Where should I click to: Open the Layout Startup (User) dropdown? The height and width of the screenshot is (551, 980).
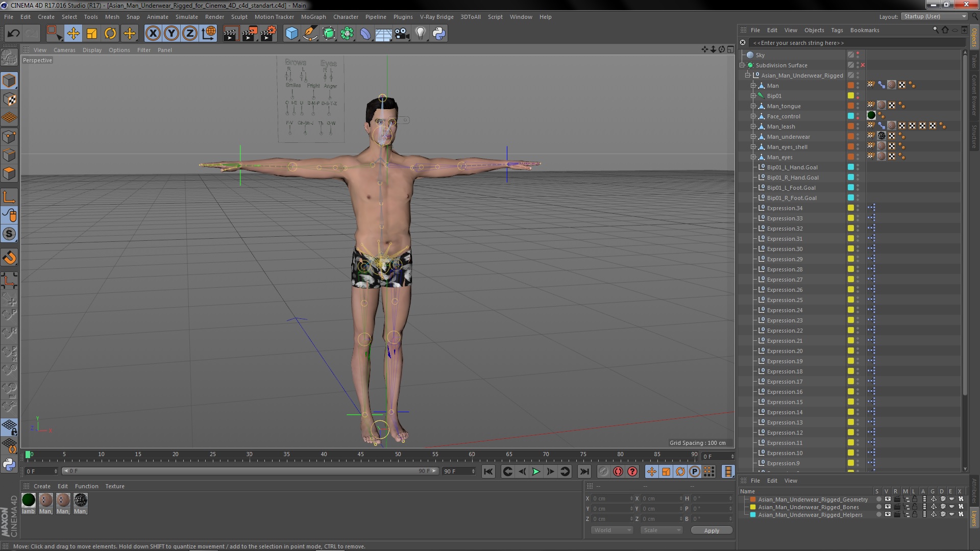(x=934, y=16)
